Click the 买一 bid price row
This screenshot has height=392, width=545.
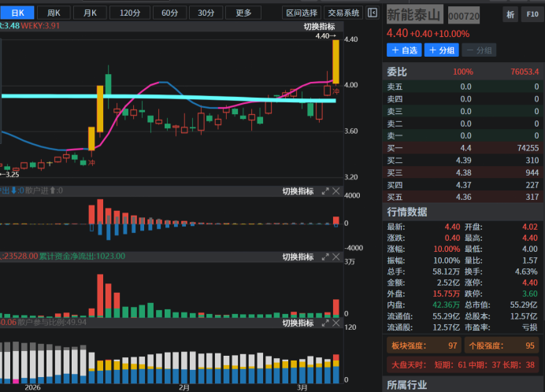(x=462, y=148)
